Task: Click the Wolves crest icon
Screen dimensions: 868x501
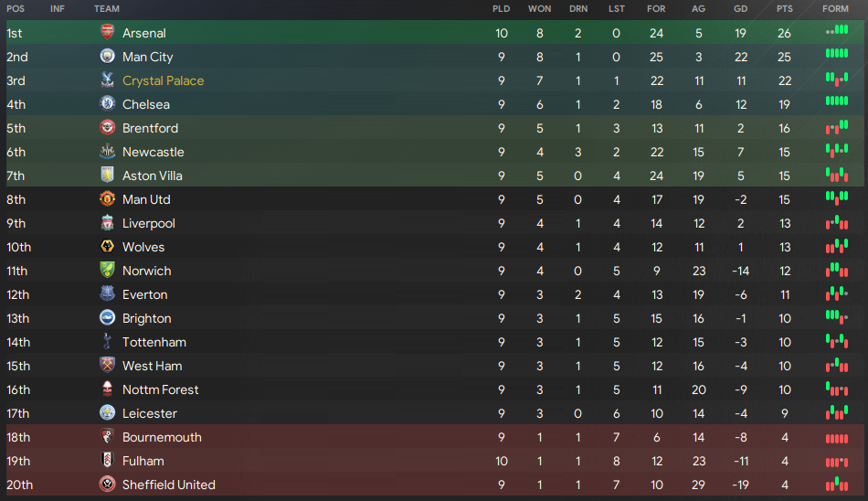Action: [x=108, y=246]
